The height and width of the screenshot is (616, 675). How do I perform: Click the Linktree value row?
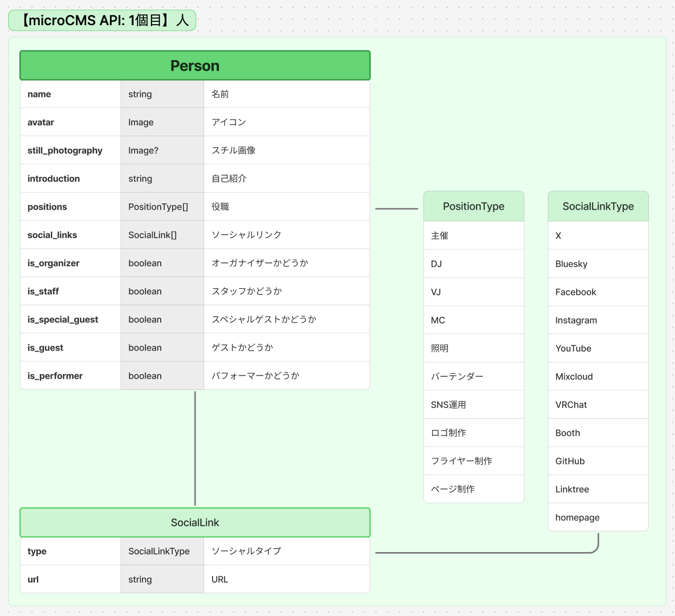coord(598,489)
